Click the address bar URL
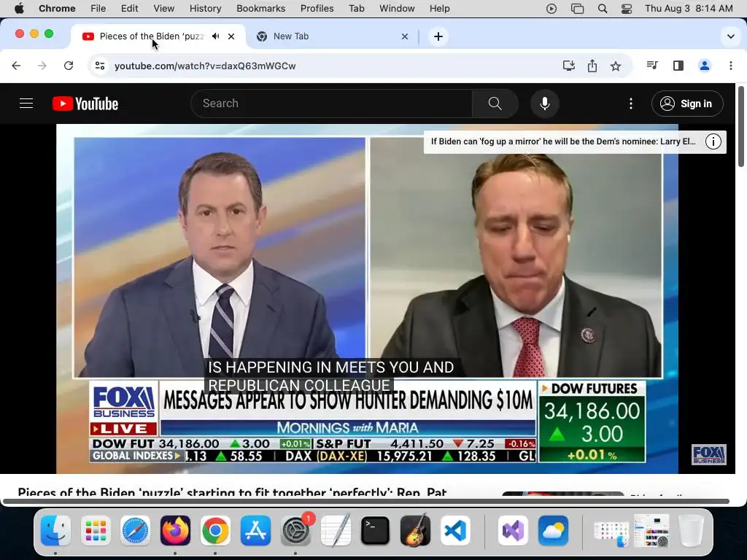Screen dimensions: 747x560 coord(205,66)
